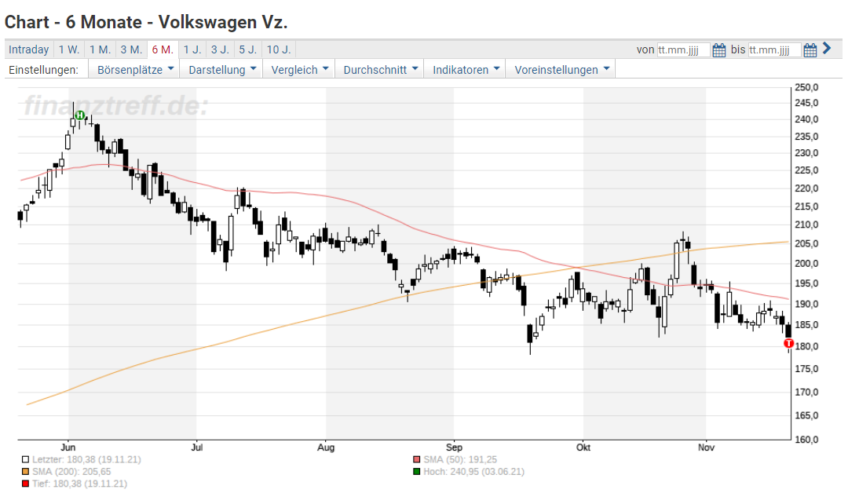Image resolution: width=848 pixels, height=504 pixels.
Task: Click the 'Hoch: 240,95 (03.06.21)' legend text
Action: (x=473, y=472)
